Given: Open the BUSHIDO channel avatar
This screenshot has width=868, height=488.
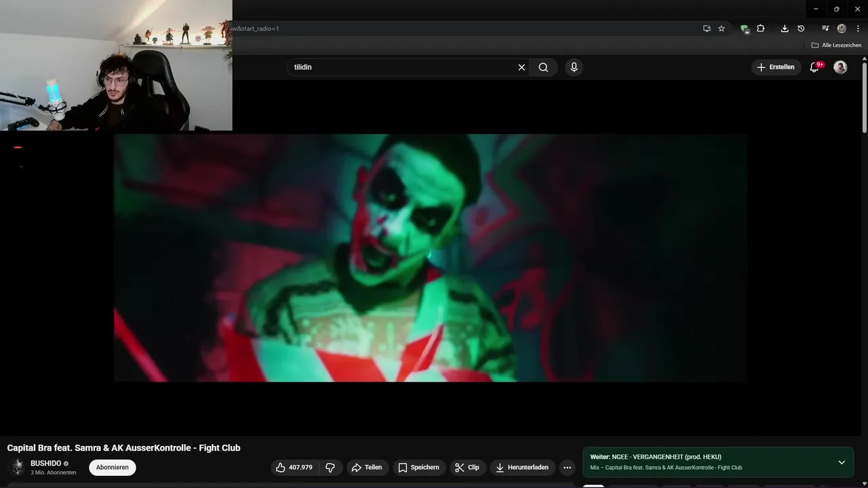Looking at the screenshot, I should pyautogui.click(x=17, y=467).
